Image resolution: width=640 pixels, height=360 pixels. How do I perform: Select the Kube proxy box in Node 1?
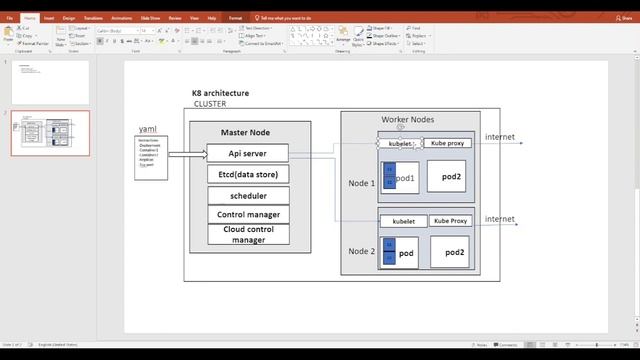447,143
